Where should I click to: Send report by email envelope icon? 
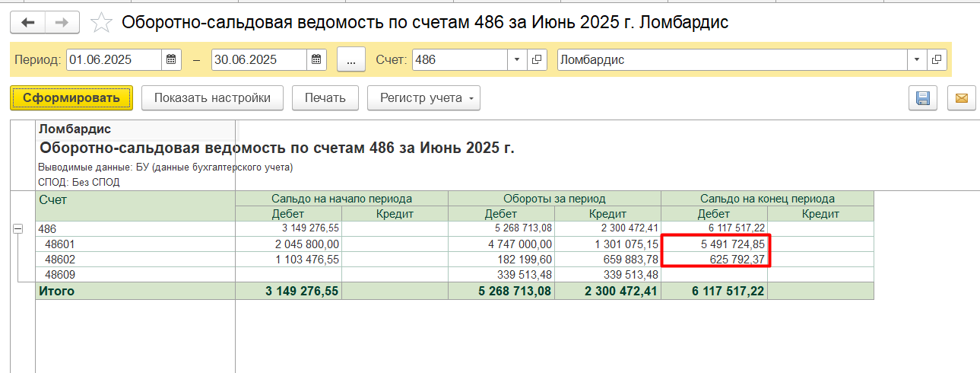tap(962, 98)
